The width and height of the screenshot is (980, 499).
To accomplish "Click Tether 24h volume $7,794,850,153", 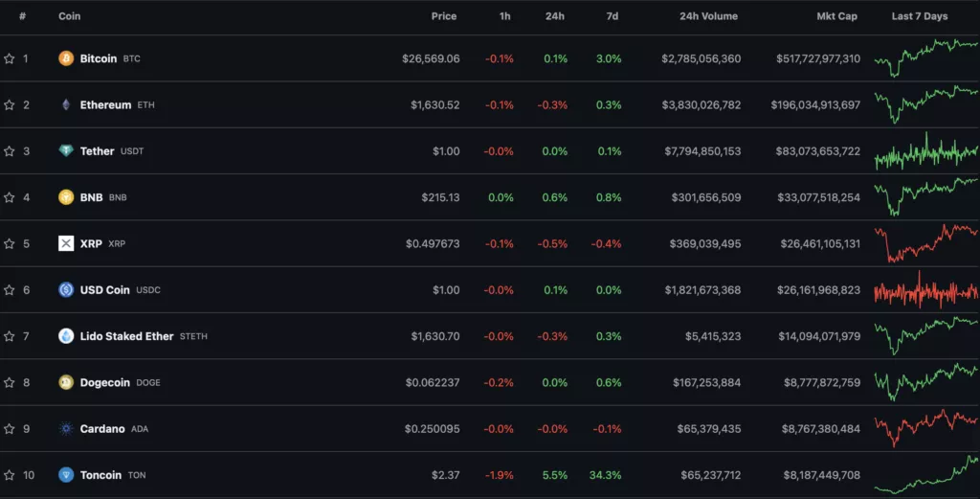I will 702,150.
